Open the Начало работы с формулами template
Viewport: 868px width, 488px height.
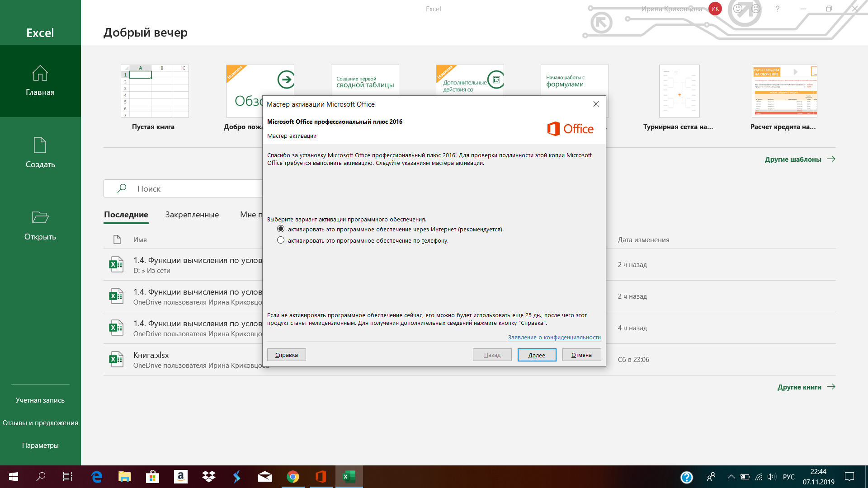[x=575, y=80]
